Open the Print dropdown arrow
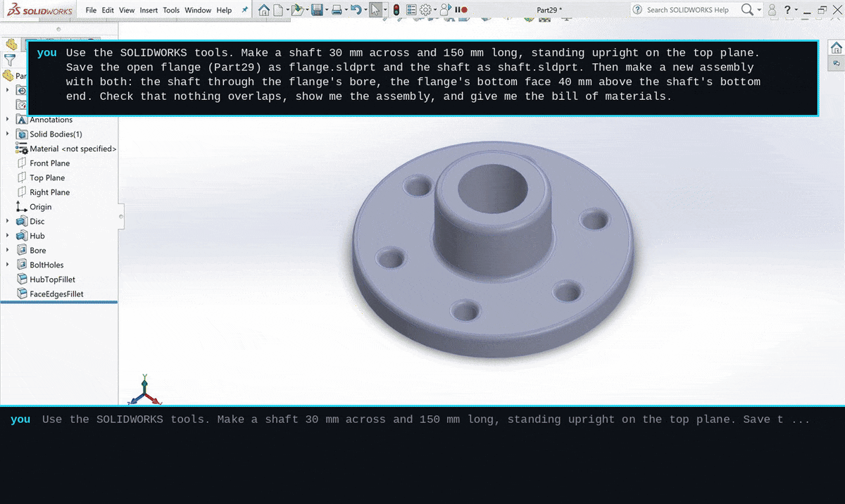This screenshot has height=504, width=845. [x=346, y=10]
